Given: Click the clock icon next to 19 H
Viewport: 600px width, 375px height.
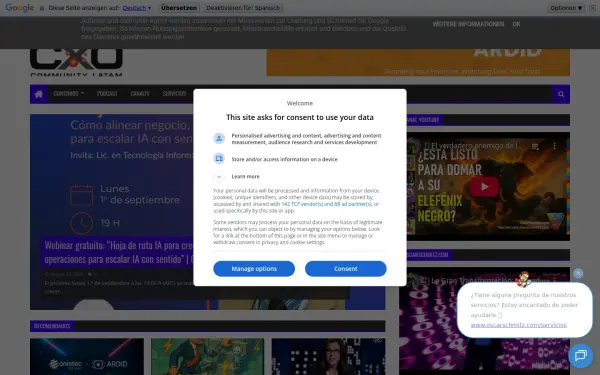Looking at the screenshot, I should (82, 223).
